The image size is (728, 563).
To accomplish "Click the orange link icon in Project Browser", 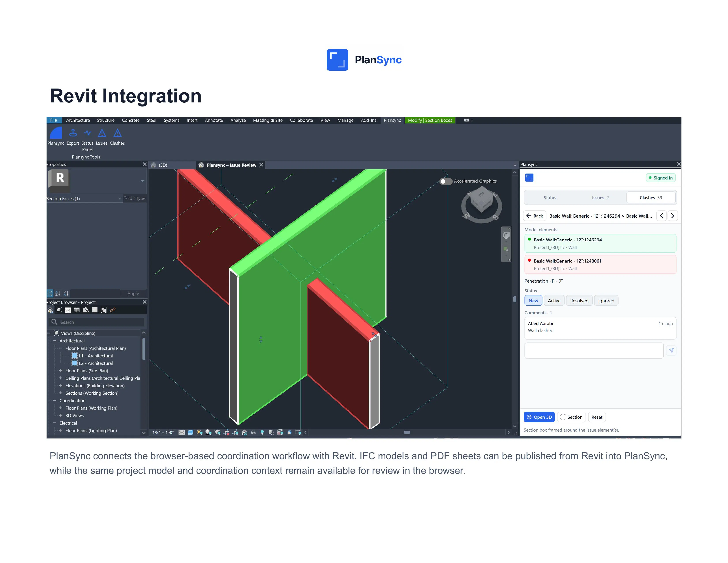I will 113,310.
